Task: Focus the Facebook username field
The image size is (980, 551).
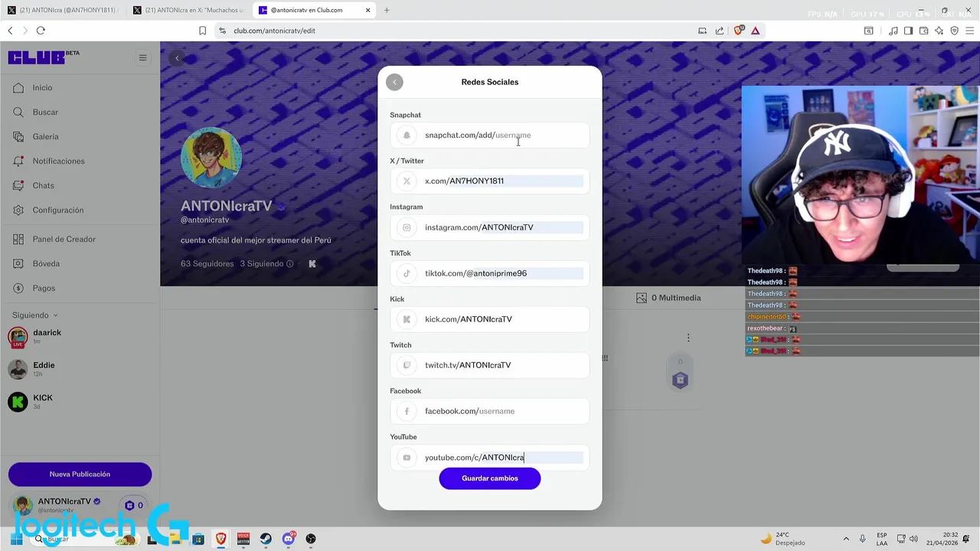Action: click(490, 411)
